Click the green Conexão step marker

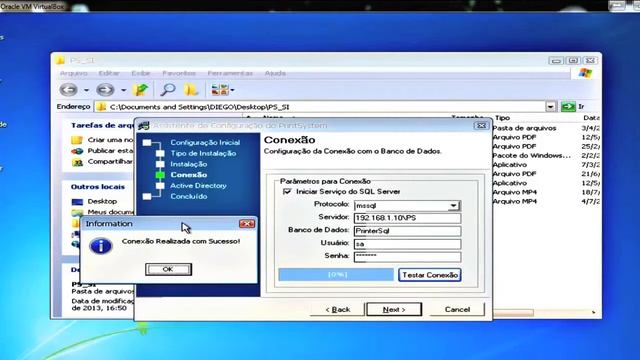160,175
